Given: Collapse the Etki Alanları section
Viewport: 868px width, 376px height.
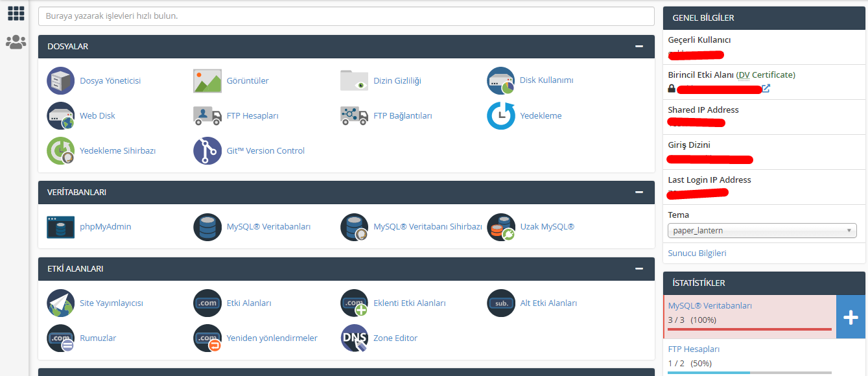Looking at the screenshot, I should 639,268.
